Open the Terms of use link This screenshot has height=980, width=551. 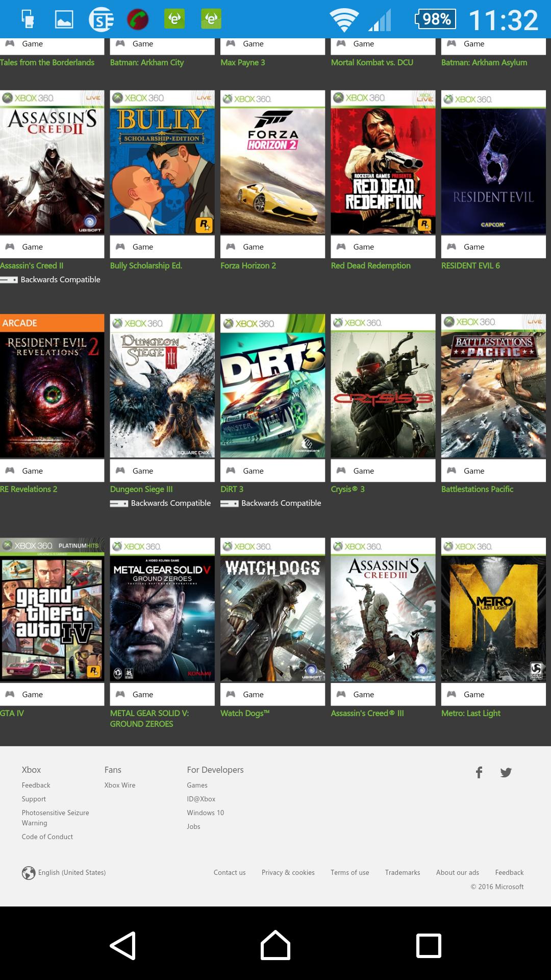pyautogui.click(x=349, y=872)
